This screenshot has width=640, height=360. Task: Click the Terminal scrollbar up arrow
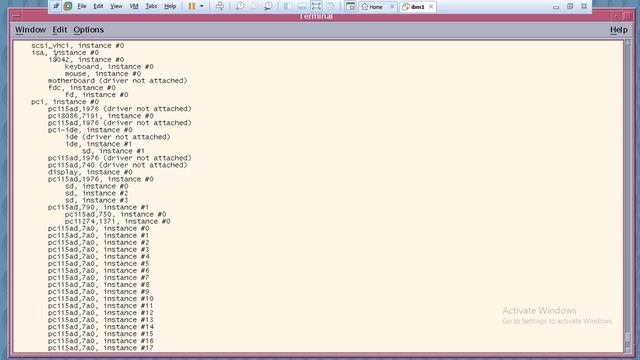pyautogui.click(x=628, y=42)
